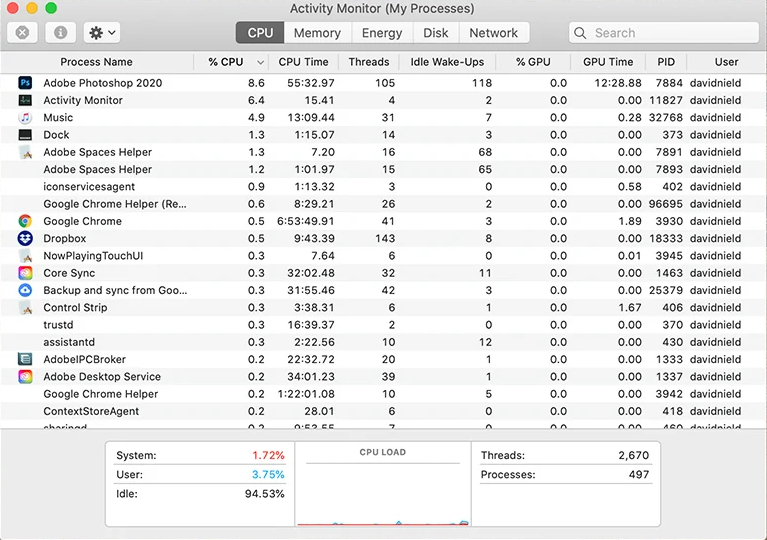Select Adobe Spaces Helper PID 7893 name
This screenshot has height=540, width=767.
[x=97, y=169]
